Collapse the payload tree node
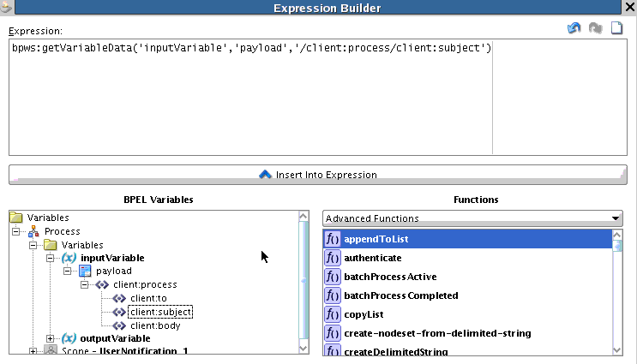Screen dimensions: 637x364 (x=67, y=271)
